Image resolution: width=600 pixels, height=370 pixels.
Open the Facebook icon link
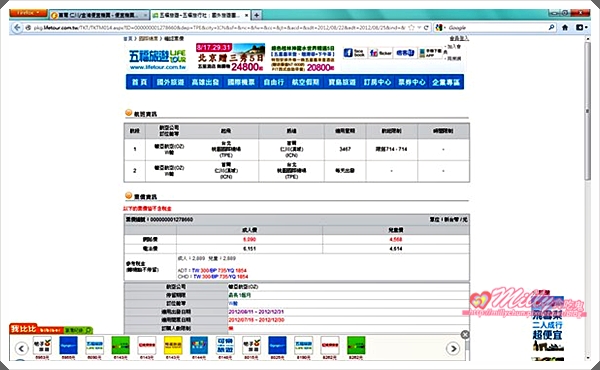click(x=354, y=53)
